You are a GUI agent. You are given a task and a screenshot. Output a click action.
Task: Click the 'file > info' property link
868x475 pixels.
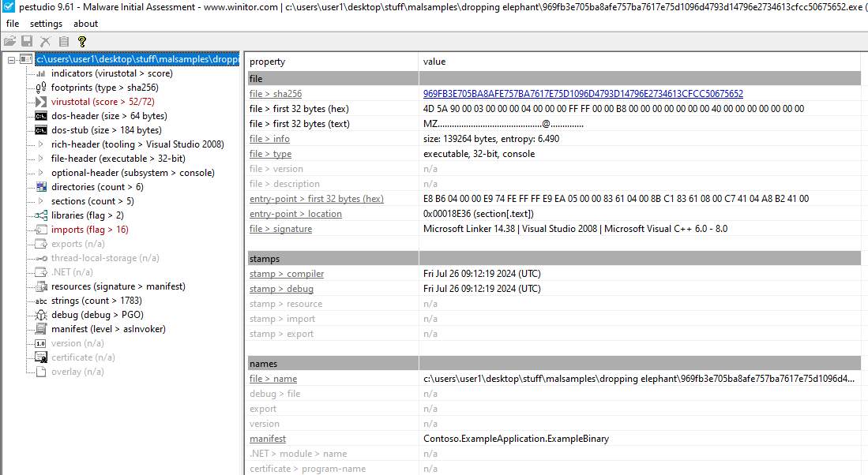point(269,139)
